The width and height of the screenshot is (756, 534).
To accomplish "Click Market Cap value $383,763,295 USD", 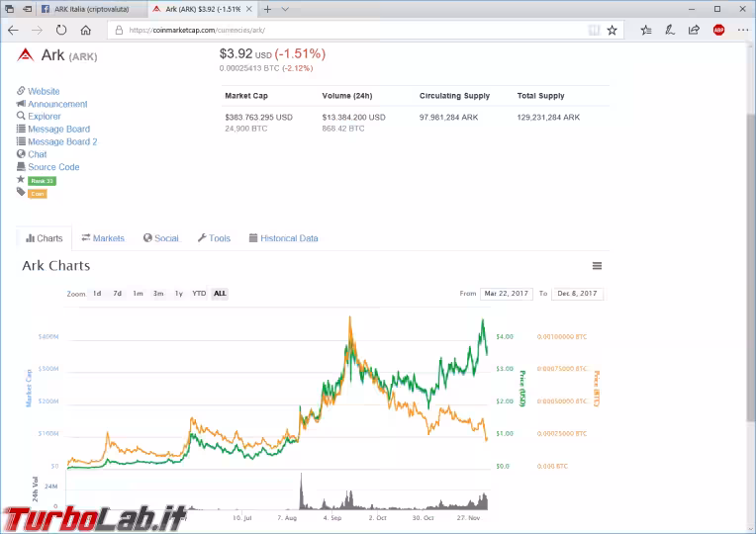I will (x=259, y=117).
